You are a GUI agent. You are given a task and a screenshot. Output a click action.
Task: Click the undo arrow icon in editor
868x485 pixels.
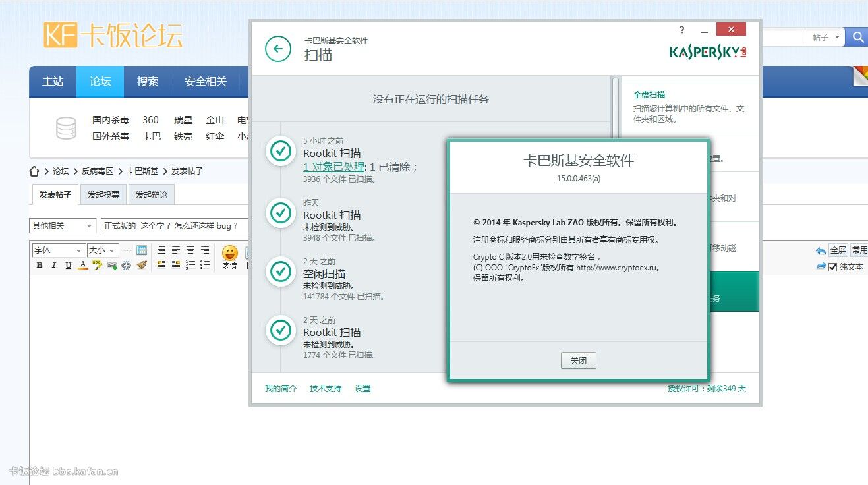(x=821, y=250)
